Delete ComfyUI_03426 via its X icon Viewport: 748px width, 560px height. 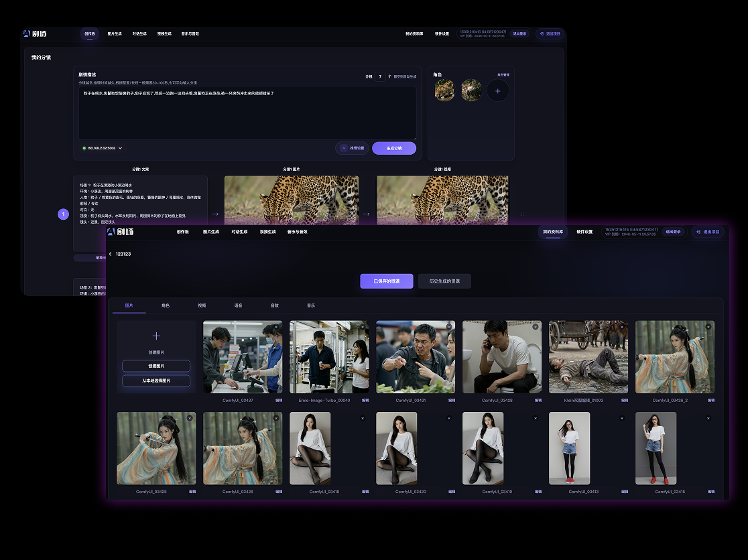tap(276, 418)
